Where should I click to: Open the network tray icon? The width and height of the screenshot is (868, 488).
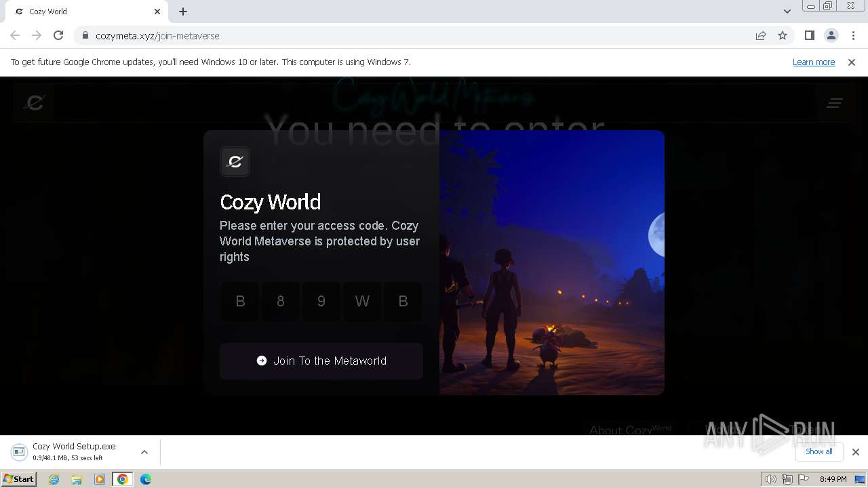pos(787,479)
